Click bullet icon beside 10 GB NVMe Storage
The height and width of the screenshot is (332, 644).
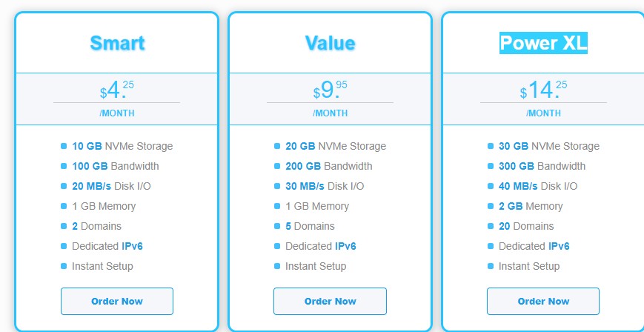click(x=64, y=146)
